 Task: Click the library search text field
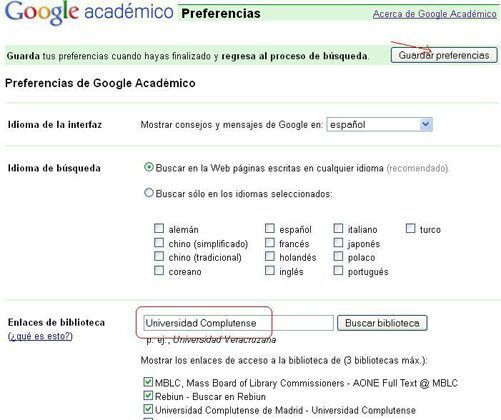click(x=238, y=323)
